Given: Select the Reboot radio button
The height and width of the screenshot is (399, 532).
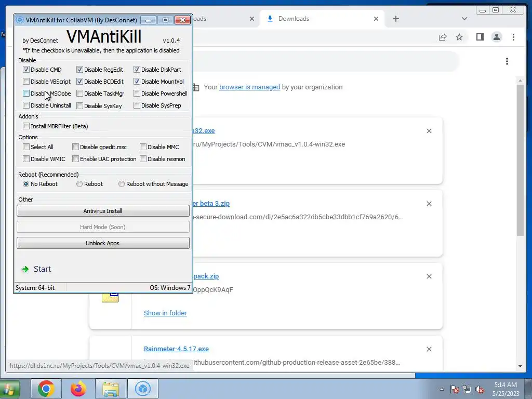Looking at the screenshot, I should click(x=79, y=184).
